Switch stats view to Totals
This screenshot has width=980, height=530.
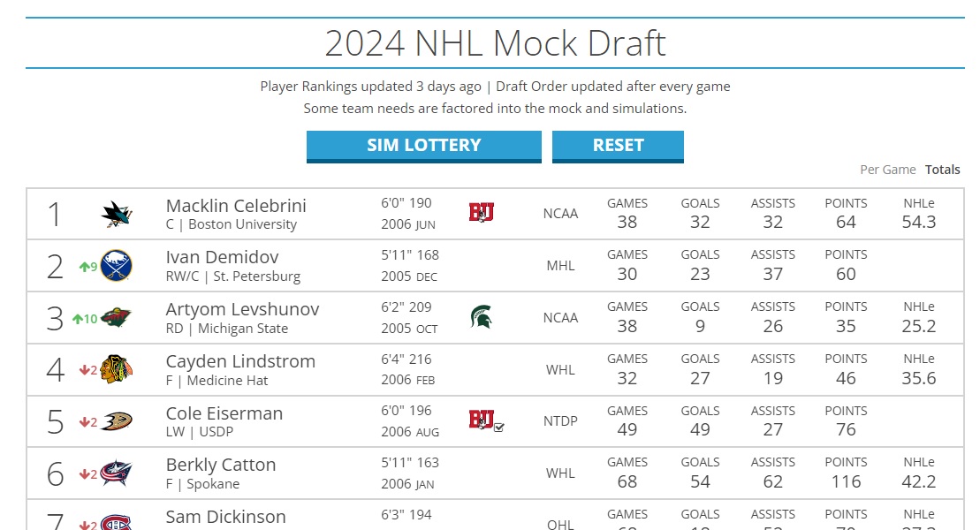click(943, 170)
